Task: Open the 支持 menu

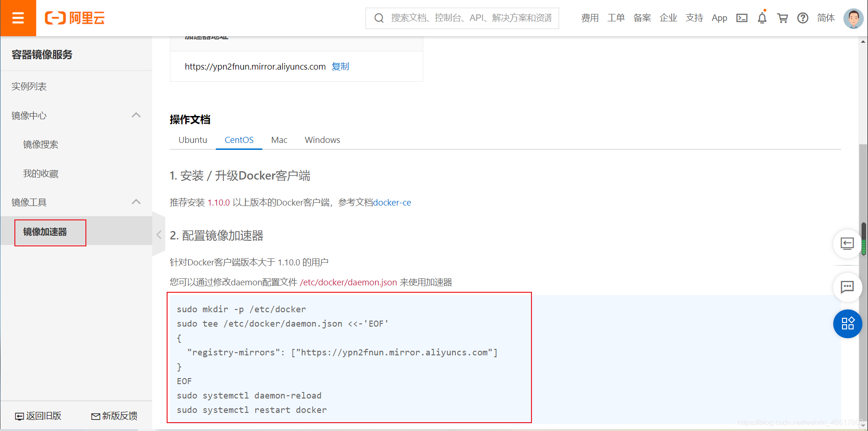Action: (694, 18)
